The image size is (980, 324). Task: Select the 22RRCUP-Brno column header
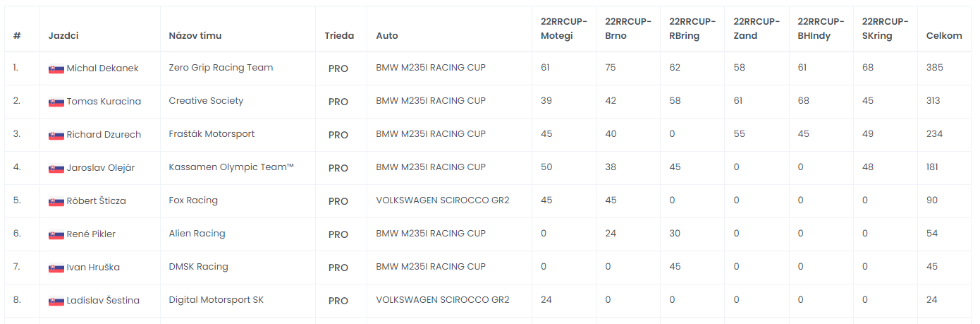coord(622,28)
